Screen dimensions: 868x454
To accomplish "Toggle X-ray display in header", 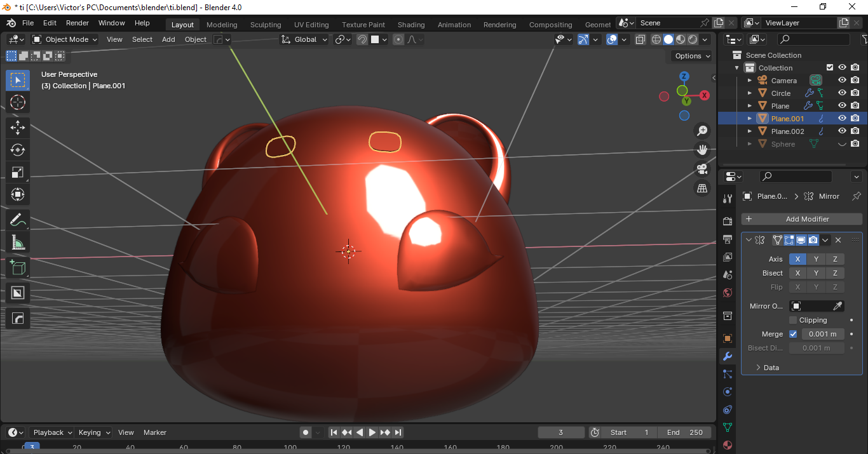I will [x=640, y=39].
